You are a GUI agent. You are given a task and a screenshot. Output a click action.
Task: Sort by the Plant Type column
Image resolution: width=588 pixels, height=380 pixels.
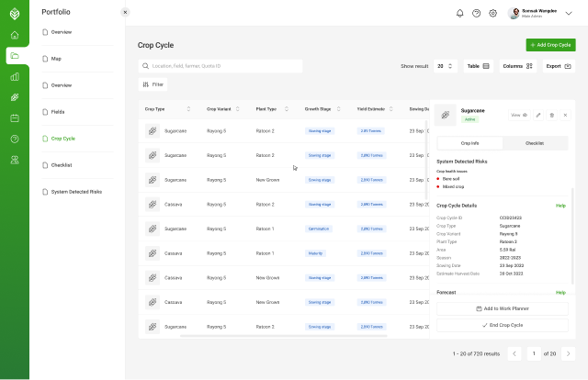click(x=287, y=109)
